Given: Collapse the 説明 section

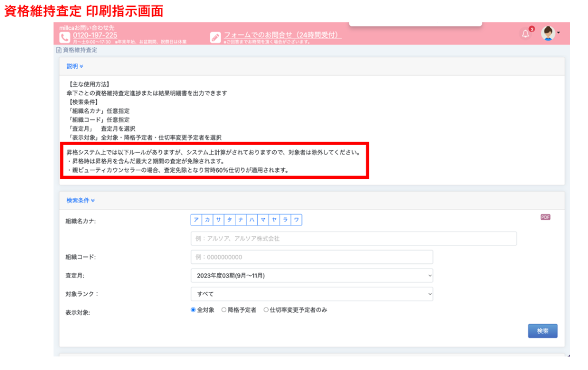Looking at the screenshot, I should tap(75, 66).
